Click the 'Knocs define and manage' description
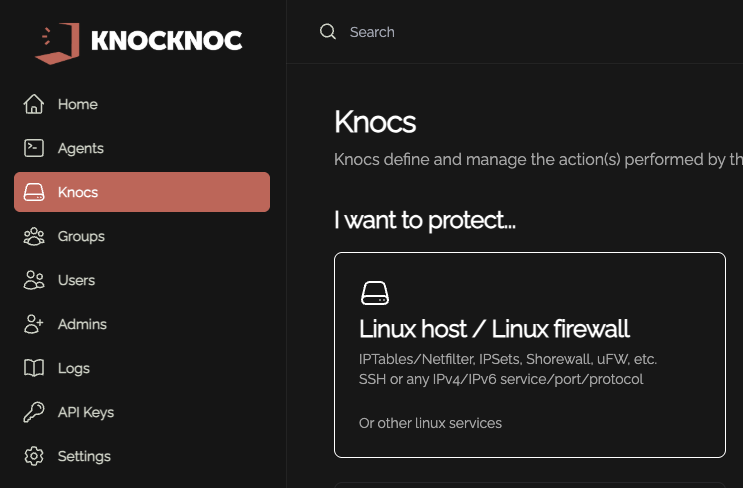The image size is (743, 488). [x=538, y=160]
